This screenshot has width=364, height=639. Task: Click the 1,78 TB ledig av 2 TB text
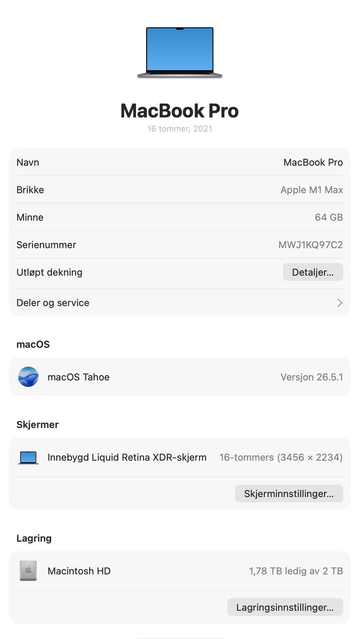(x=296, y=571)
